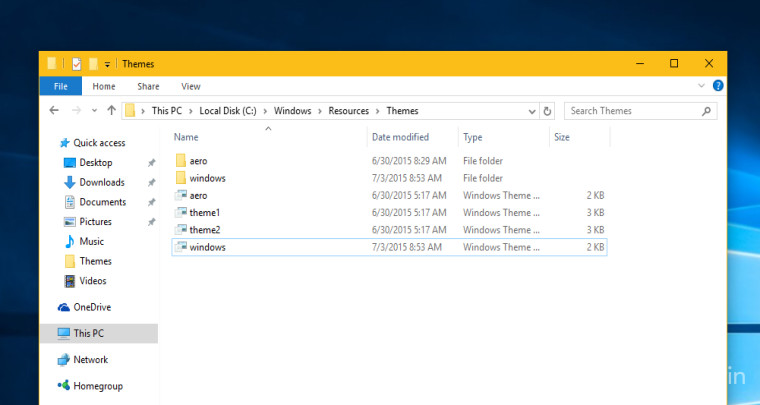Click Windows in the address bar path
This screenshot has width=760, height=405.
coord(292,110)
